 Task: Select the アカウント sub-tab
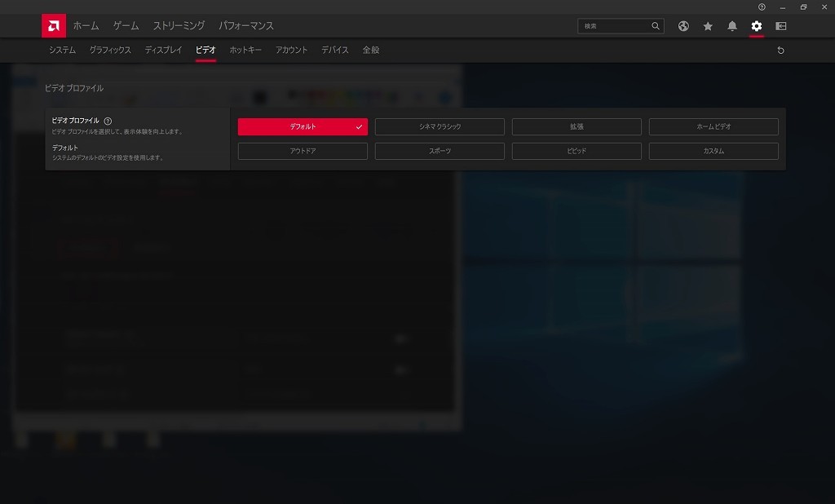pyautogui.click(x=291, y=50)
